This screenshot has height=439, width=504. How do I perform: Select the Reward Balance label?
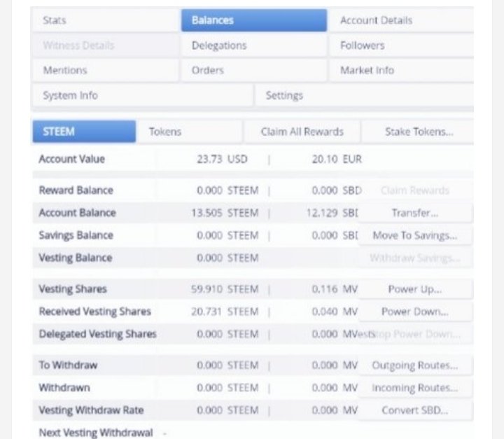coord(76,190)
